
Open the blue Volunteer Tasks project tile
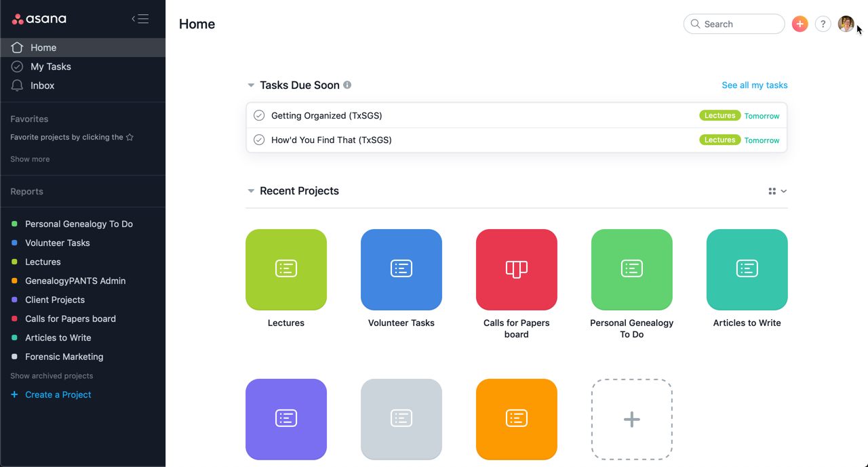pos(401,270)
